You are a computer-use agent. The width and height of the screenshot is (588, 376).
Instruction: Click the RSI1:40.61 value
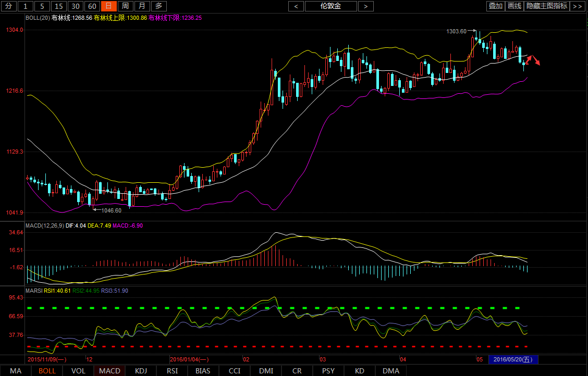coord(57,291)
